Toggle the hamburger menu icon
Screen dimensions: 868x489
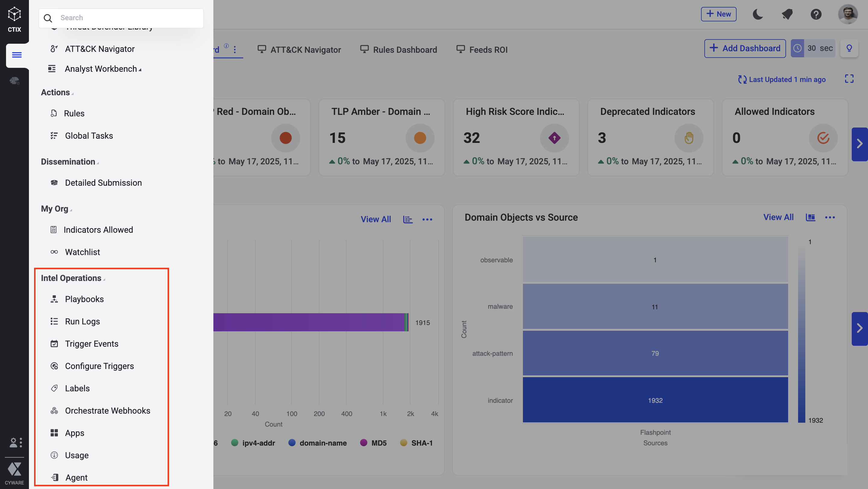pyautogui.click(x=17, y=55)
